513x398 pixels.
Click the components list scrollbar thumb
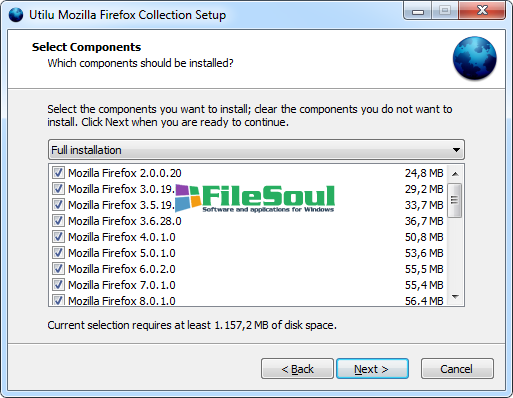pyautogui.click(x=455, y=200)
